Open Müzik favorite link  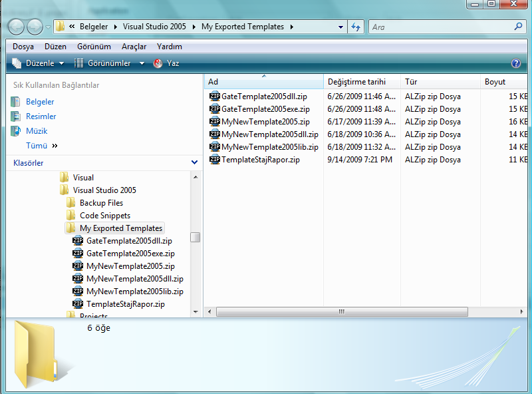[x=37, y=131]
